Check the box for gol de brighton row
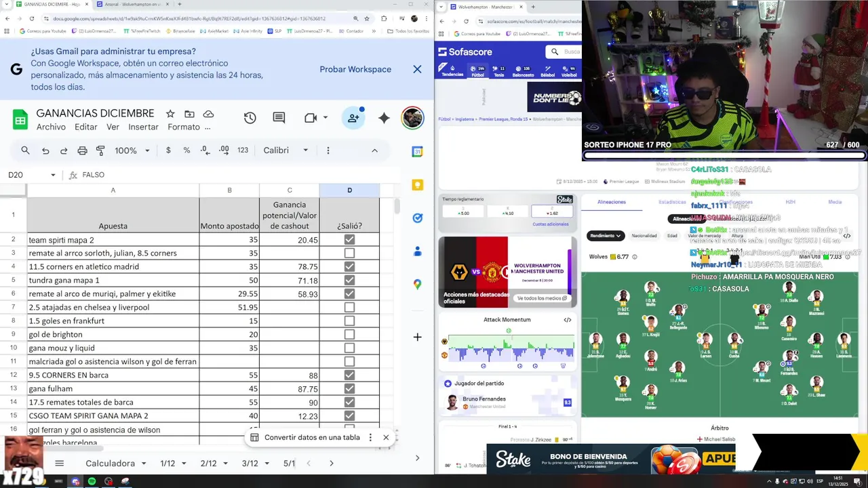This screenshot has width=868, height=488. [x=349, y=334]
